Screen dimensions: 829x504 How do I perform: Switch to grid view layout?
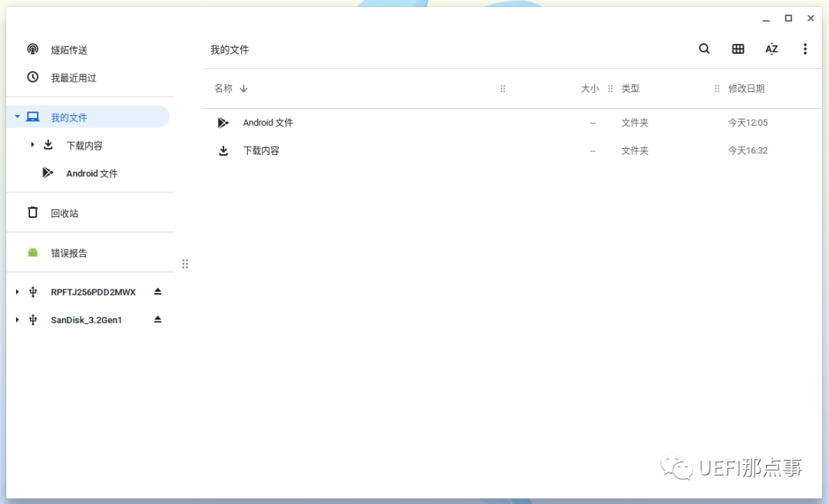(x=738, y=49)
